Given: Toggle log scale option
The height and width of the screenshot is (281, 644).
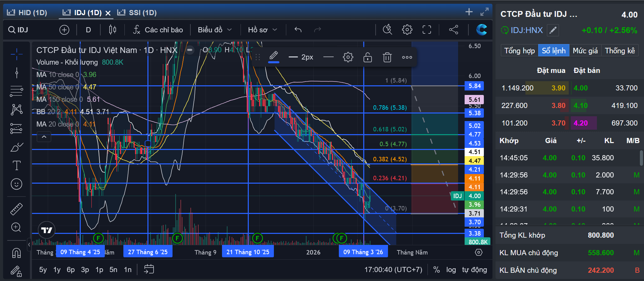Looking at the screenshot, I should [451, 270].
